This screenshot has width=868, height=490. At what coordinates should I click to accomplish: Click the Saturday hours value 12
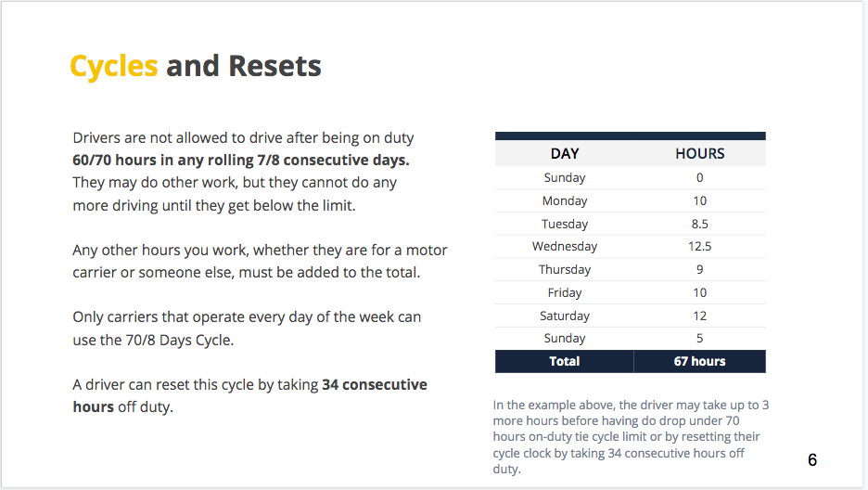[699, 316]
